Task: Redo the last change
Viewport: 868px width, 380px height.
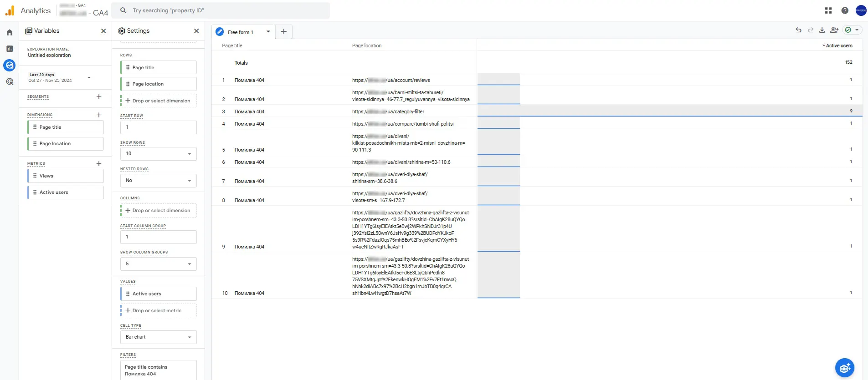Action: point(810,30)
